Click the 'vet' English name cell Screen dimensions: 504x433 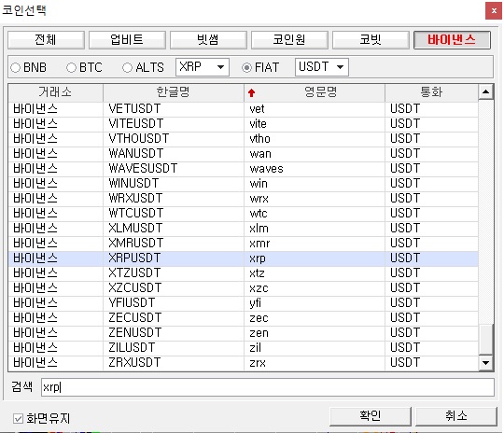click(x=315, y=109)
